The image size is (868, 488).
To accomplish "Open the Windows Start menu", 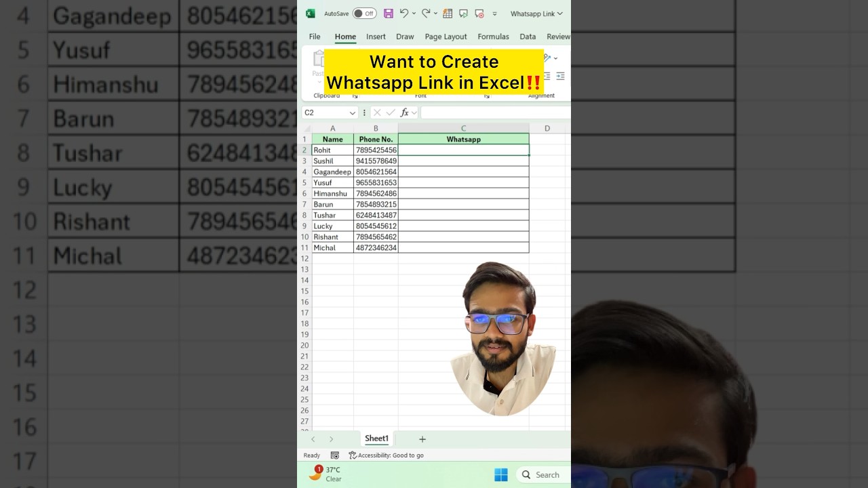I will (501, 474).
